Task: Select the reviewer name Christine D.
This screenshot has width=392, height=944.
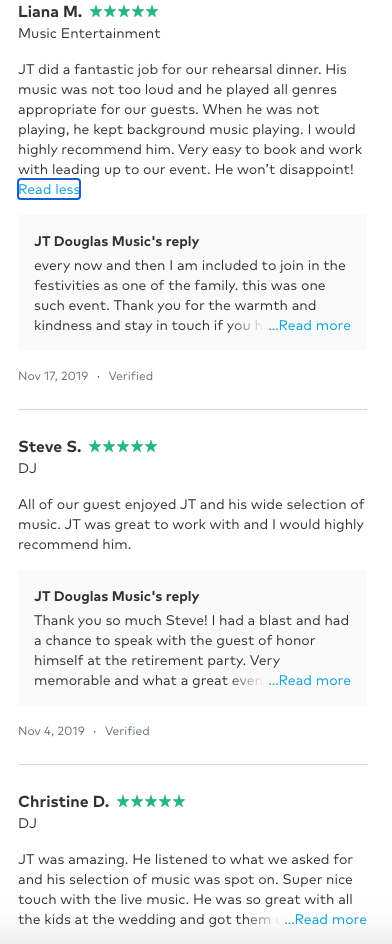Action: point(63,802)
